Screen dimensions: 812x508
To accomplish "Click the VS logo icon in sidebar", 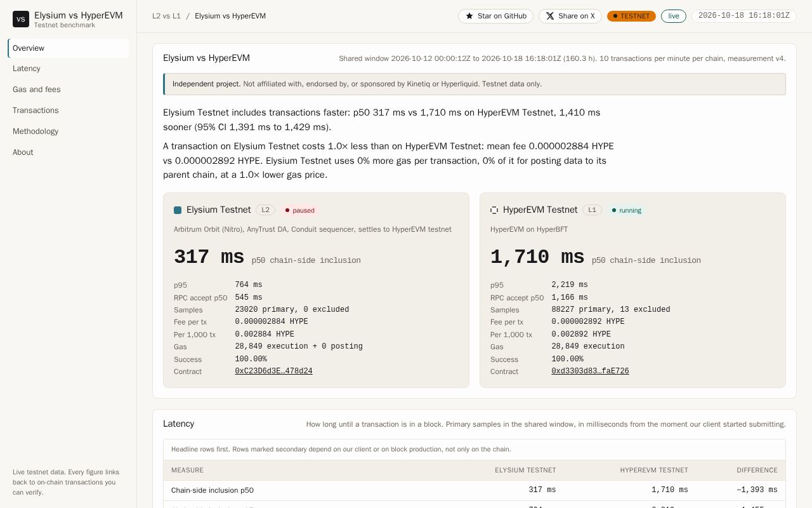I will pos(21,19).
